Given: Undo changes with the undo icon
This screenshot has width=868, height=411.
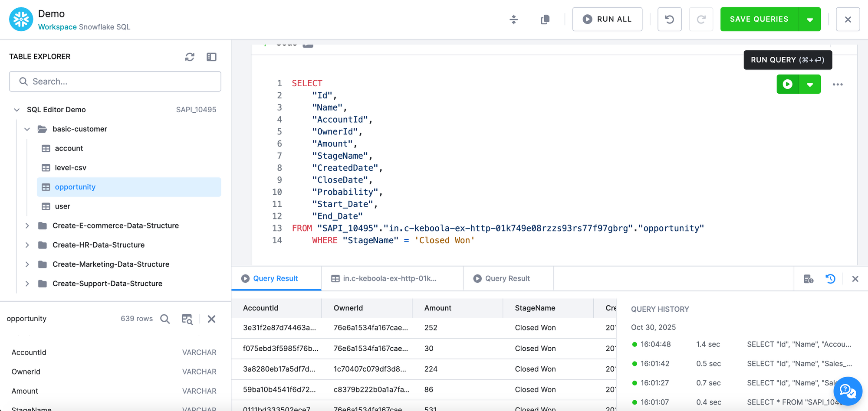Looking at the screenshot, I should pos(669,19).
